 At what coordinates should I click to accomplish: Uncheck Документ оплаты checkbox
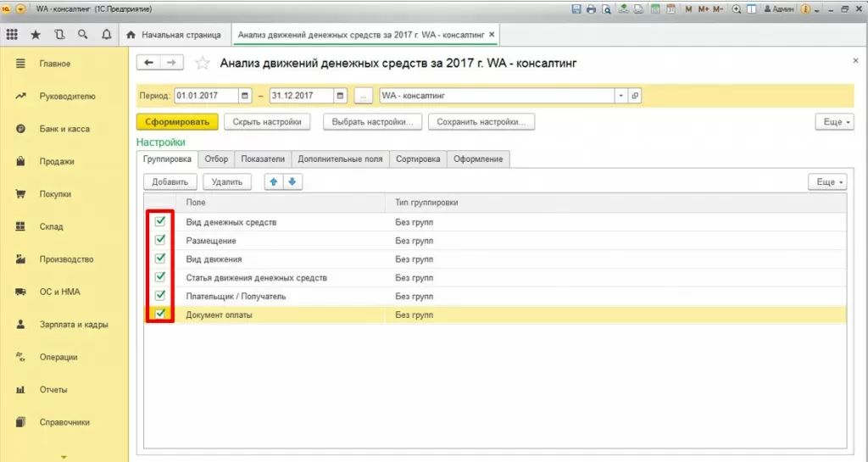(x=160, y=314)
